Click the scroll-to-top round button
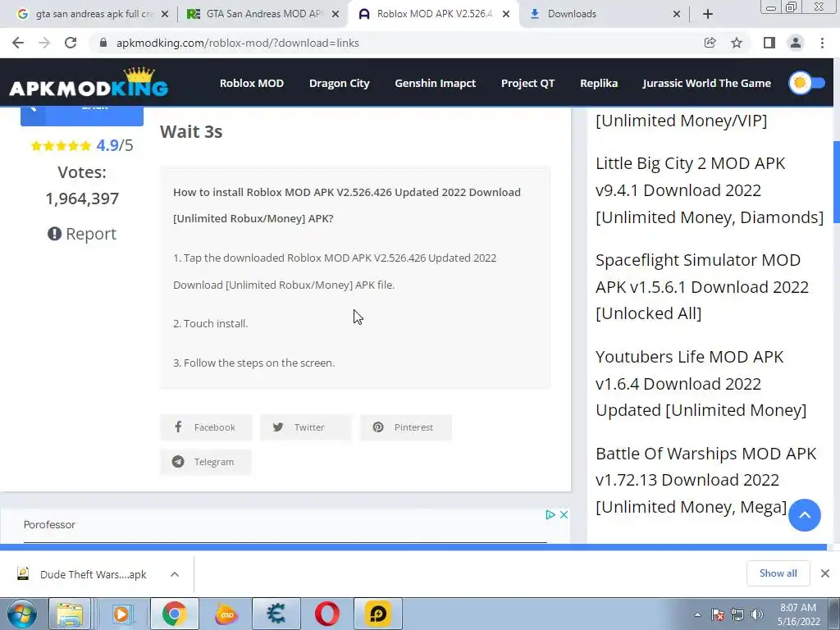Screen dimensions: 840x630 (804, 515)
